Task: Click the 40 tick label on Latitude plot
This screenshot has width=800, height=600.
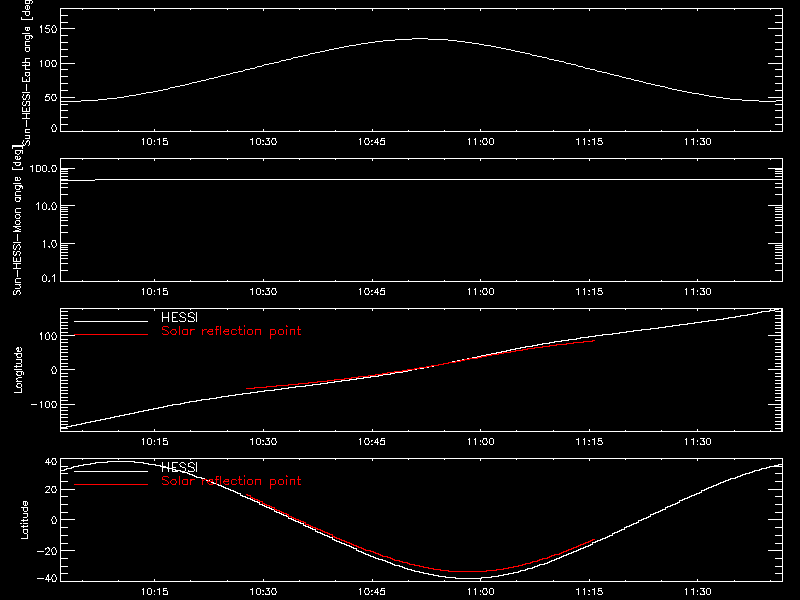Action: pyautogui.click(x=51, y=462)
